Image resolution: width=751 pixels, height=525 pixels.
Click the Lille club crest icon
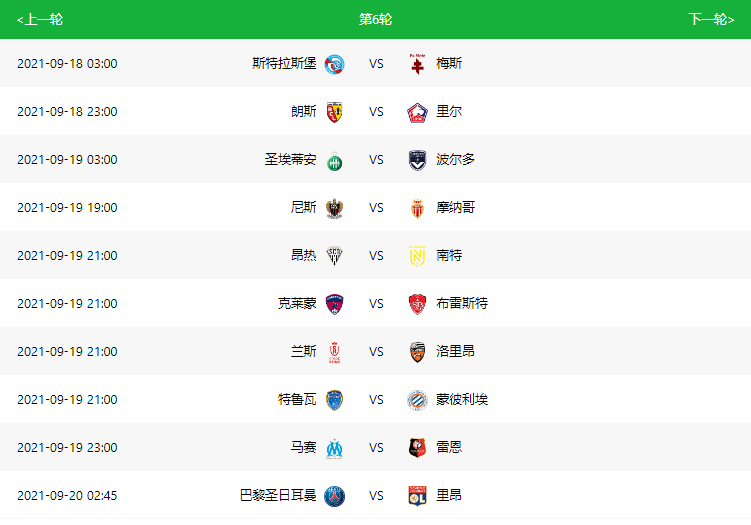[x=417, y=112]
